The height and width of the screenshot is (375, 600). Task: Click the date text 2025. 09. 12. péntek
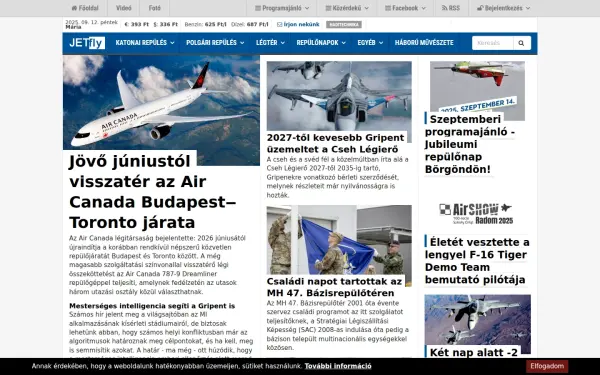click(91, 22)
